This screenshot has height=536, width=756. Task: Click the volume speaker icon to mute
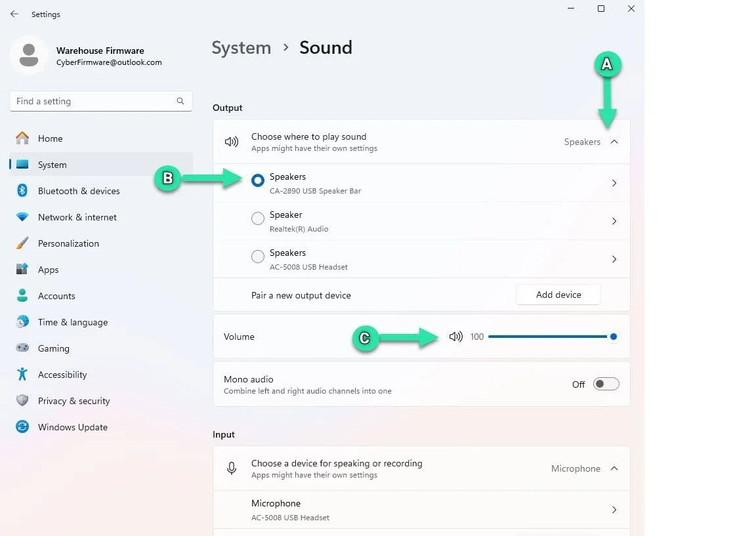[x=455, y=337]
